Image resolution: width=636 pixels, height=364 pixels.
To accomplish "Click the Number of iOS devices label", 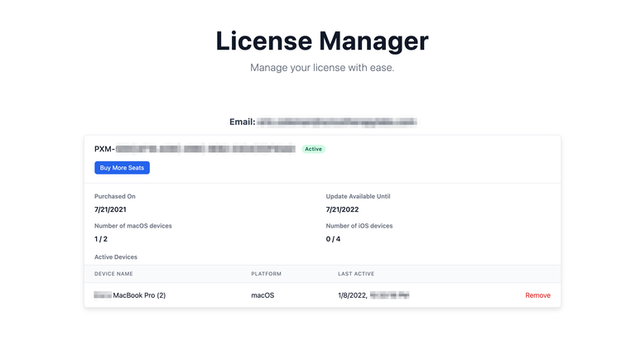I will point(359,226).
